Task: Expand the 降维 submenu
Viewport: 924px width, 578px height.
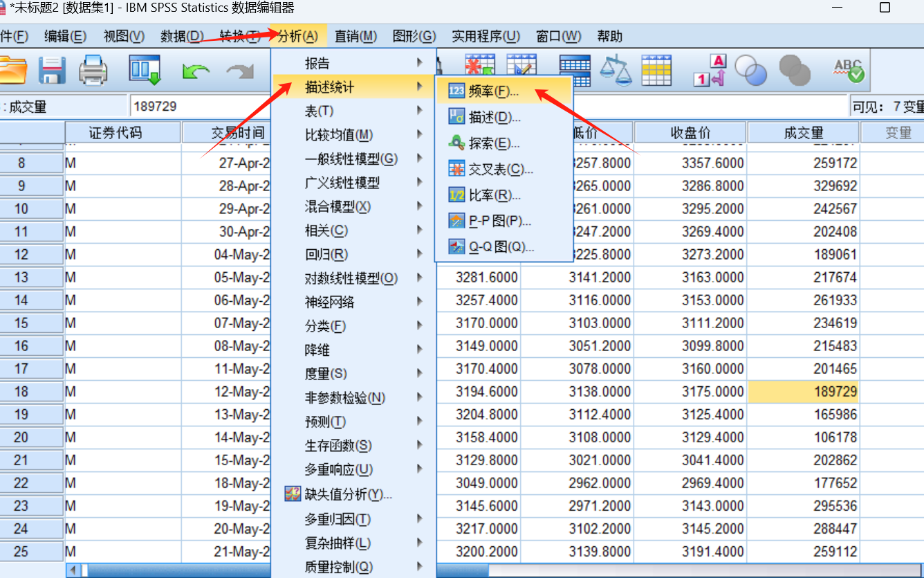Action: [x=353, y=350]
